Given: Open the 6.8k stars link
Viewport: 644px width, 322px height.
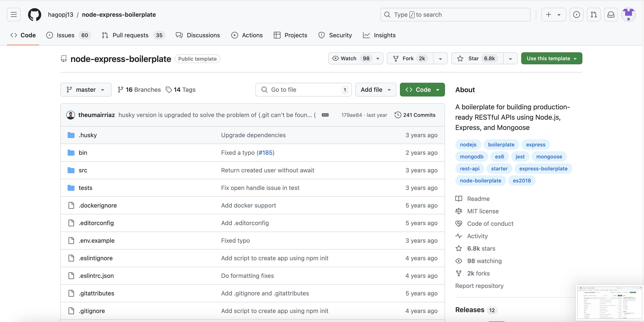Looking at the screenshot, I should [481, 248].
